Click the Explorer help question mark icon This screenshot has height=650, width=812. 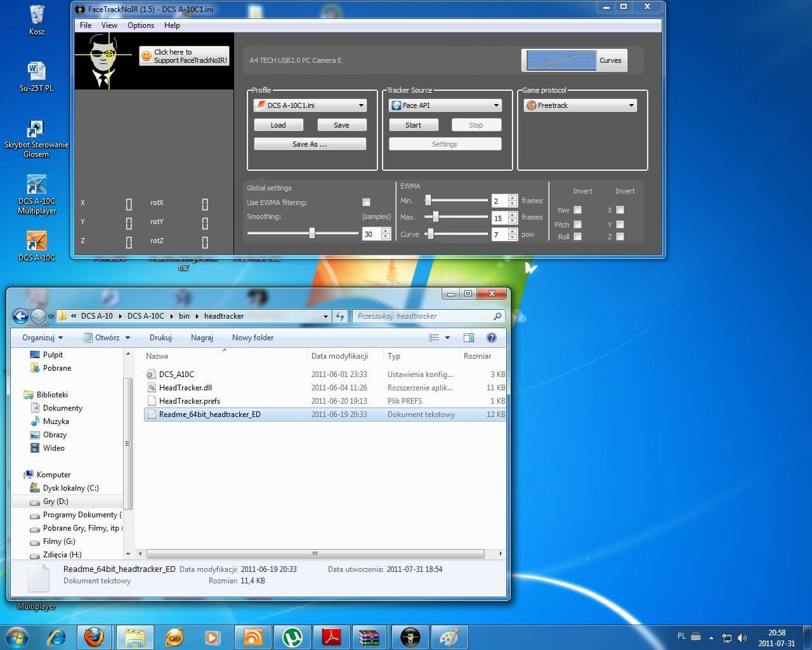tap(491, 338)
